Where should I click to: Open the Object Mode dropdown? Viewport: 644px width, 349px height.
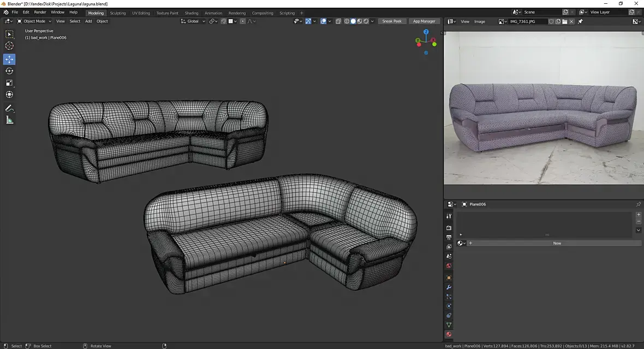click(x=34, y=21)
